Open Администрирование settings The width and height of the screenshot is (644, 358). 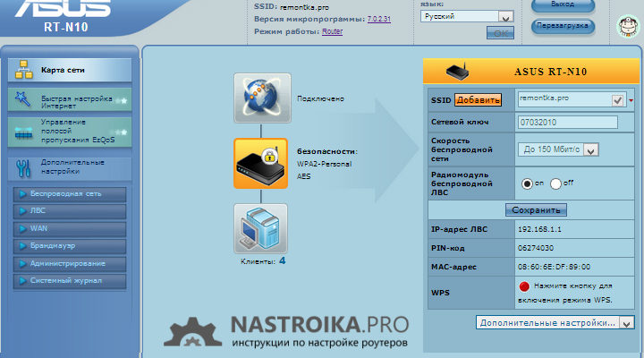[x=70, y=263]
